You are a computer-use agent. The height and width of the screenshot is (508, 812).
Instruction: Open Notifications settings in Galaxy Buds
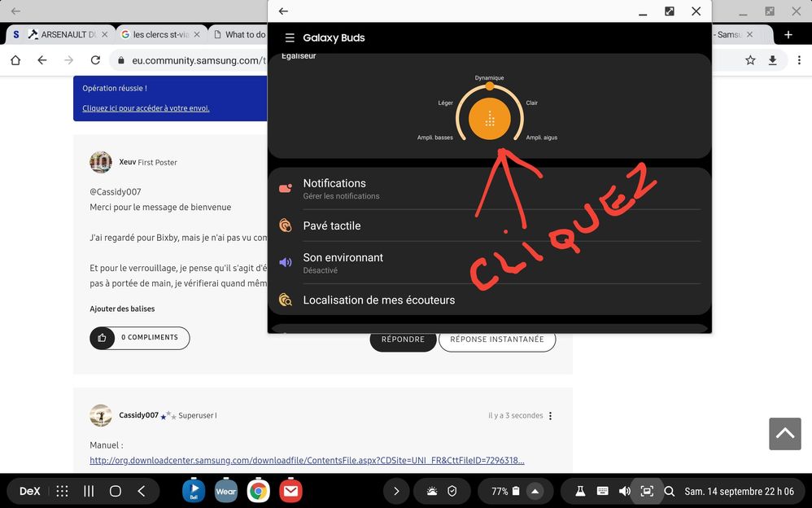click(x=489, y=189)
